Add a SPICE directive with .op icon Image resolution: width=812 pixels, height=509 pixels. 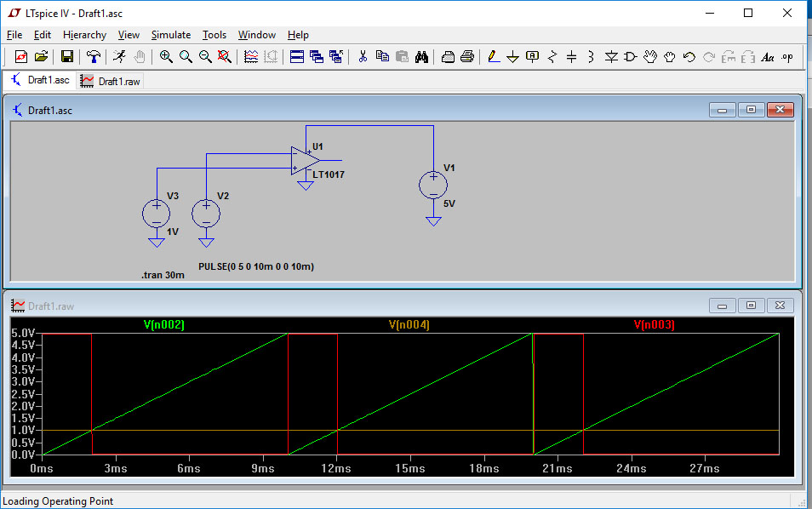(787, 56)
